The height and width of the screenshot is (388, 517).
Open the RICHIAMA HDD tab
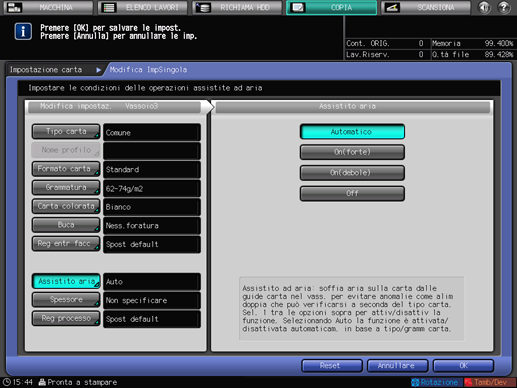click(x=237, y=7)
